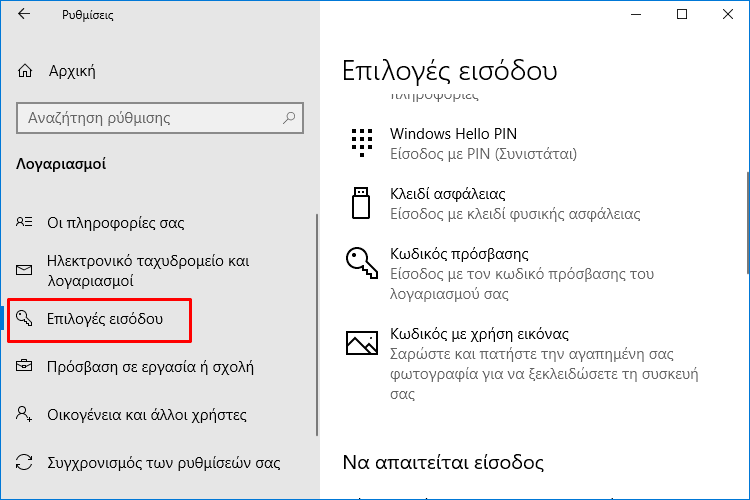Image resolution: width=750 pixels, height=500 pixels.
Task: Click the right pane vertical scrollbar
Action: (x=747, y=222)
